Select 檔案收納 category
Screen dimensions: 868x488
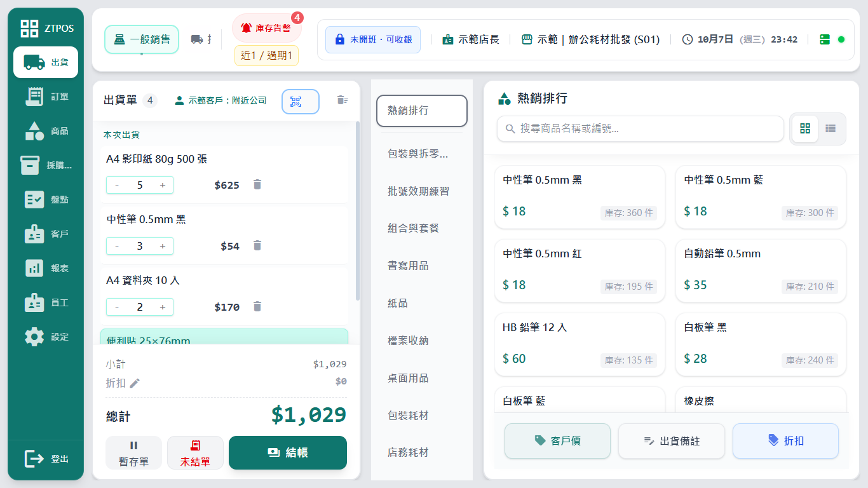click(422, 341)
